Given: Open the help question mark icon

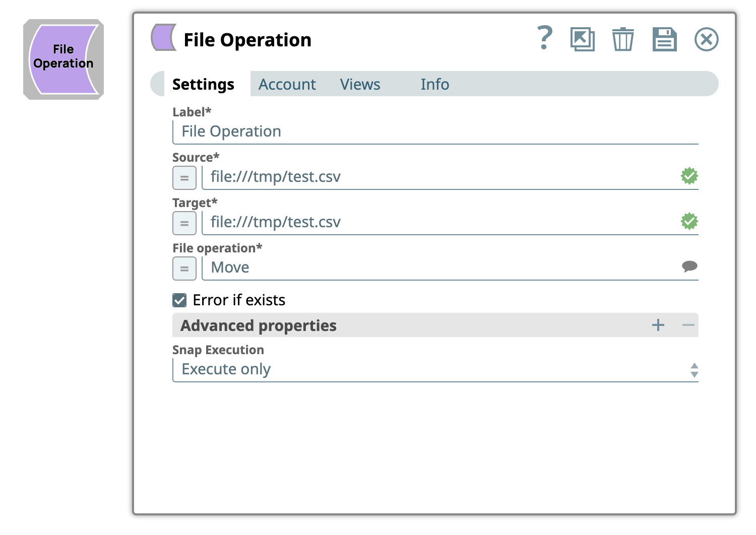Looking at the screenshot, I should [544, 38].
